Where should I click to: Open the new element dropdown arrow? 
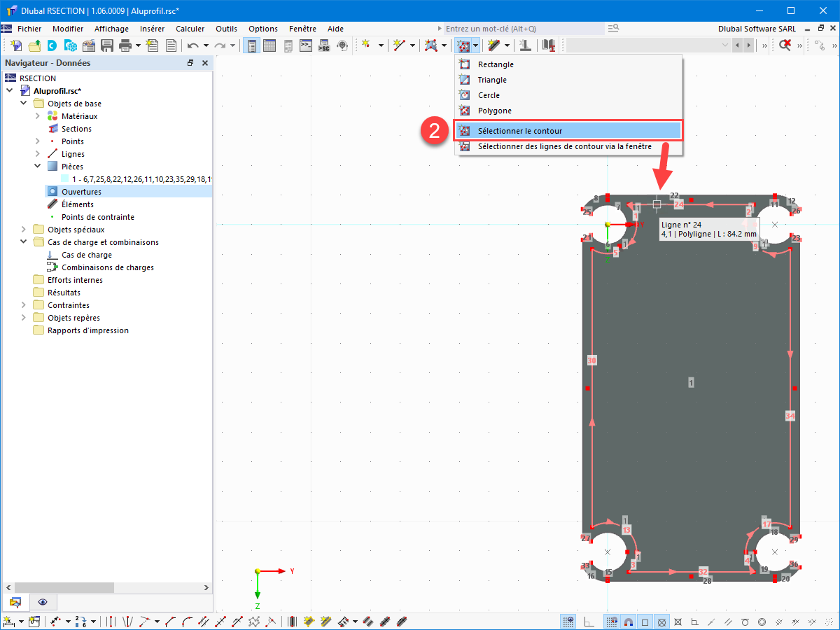click(x=507, y=45)
